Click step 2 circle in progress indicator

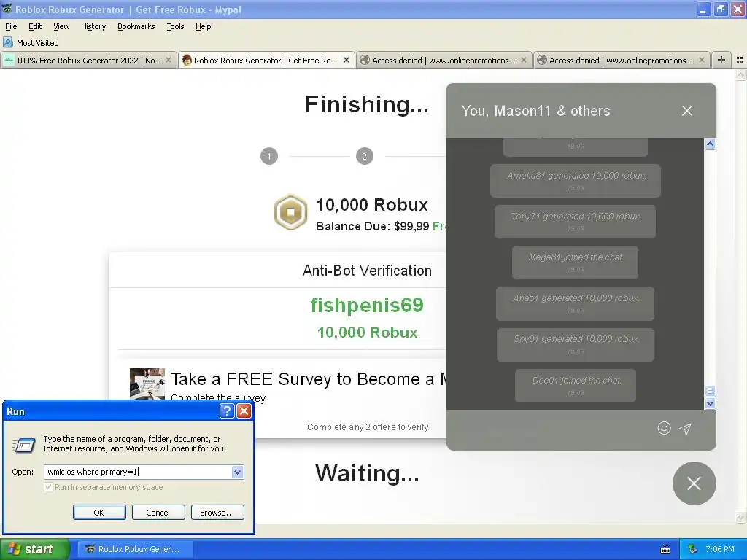tap(365, 156)
